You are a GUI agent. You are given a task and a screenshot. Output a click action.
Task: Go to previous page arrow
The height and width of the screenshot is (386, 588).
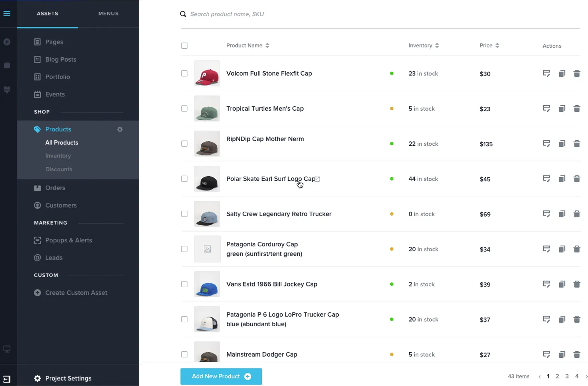tap(539, 376)
